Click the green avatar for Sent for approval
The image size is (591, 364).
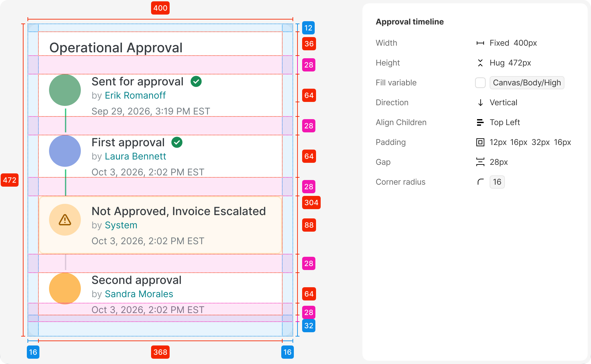(65, 90)
